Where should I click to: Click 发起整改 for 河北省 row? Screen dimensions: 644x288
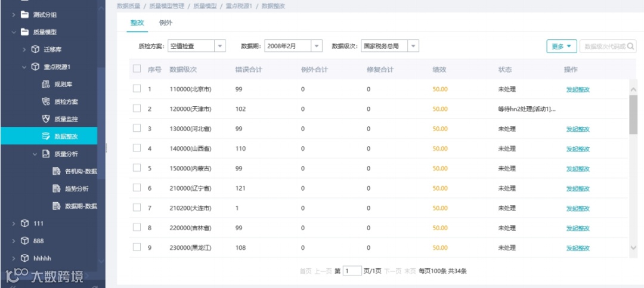(x=578, y=129)
